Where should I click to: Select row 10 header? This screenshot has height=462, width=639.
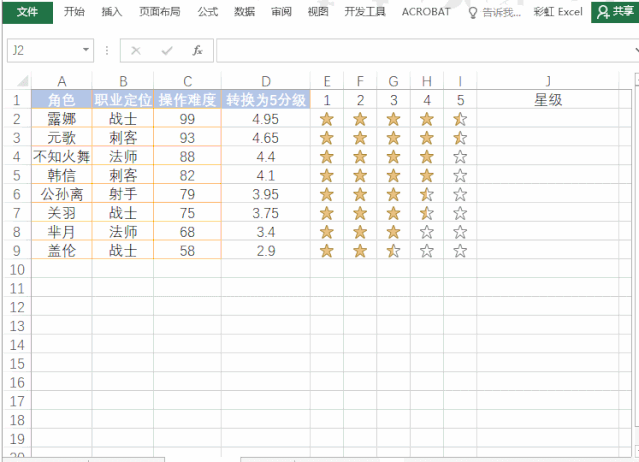(17, 270)
